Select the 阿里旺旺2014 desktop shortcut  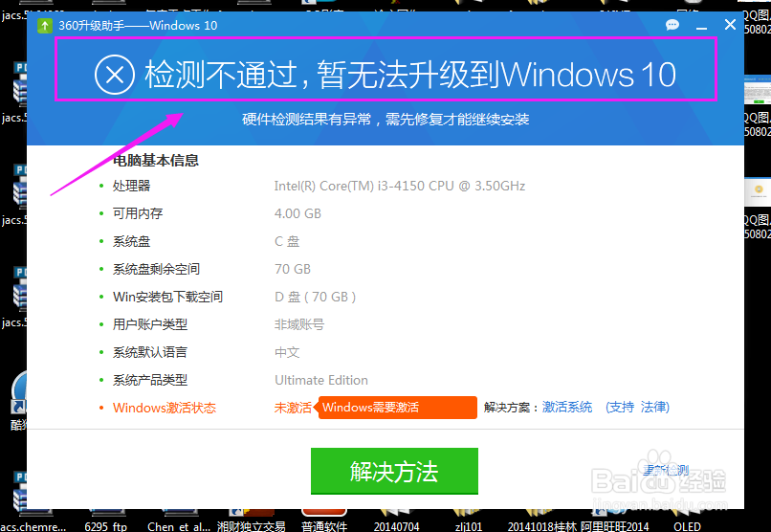(x=615, y=521)
